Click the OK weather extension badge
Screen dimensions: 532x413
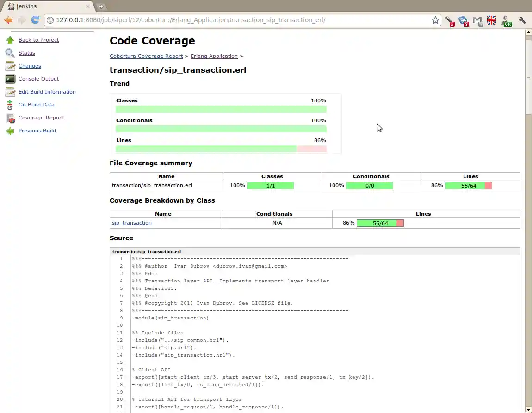click(x=507, y=21)
